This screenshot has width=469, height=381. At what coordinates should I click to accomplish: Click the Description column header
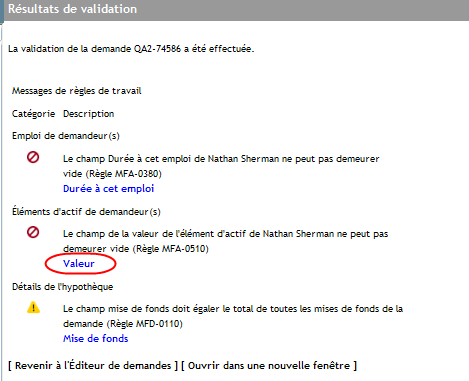coord(89,114)
